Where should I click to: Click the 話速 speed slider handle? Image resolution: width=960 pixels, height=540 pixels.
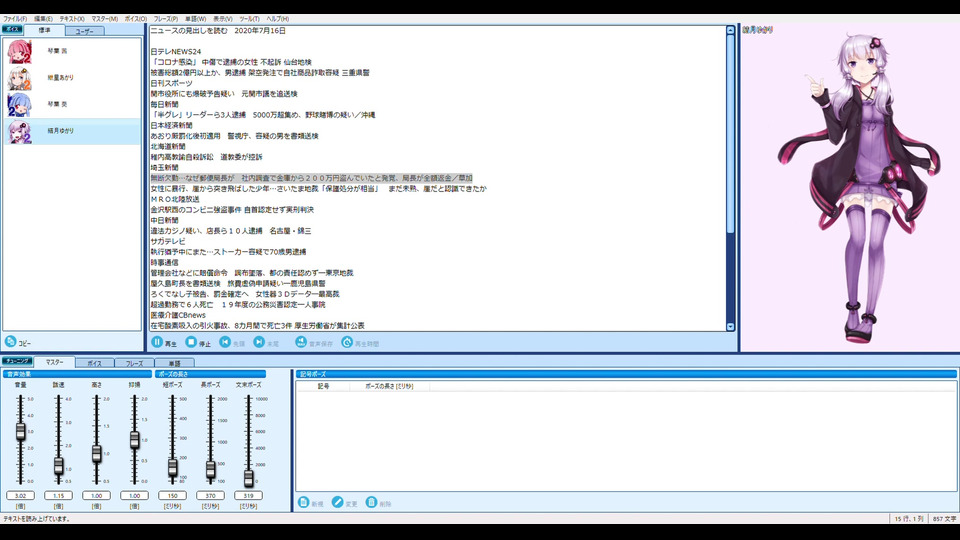point(58,466)
